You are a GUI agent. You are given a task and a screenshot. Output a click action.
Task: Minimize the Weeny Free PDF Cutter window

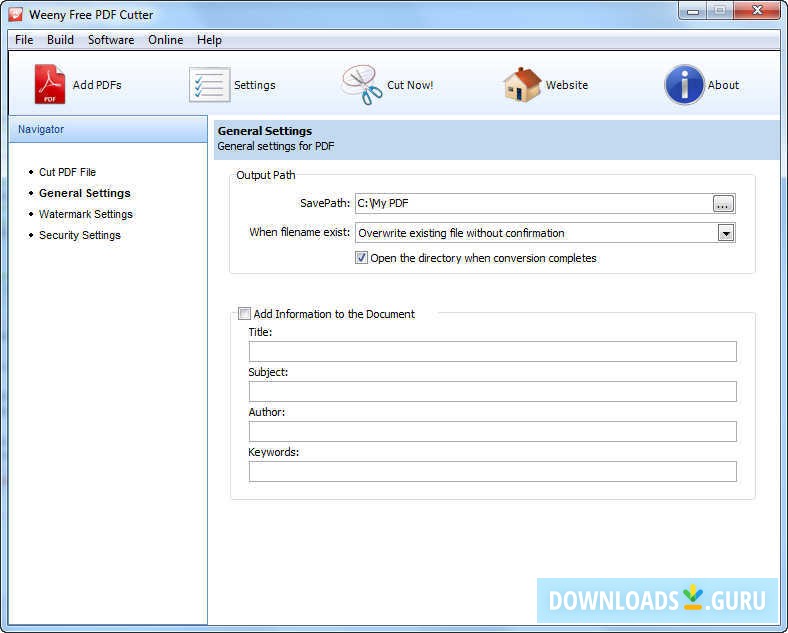[693, 11]
